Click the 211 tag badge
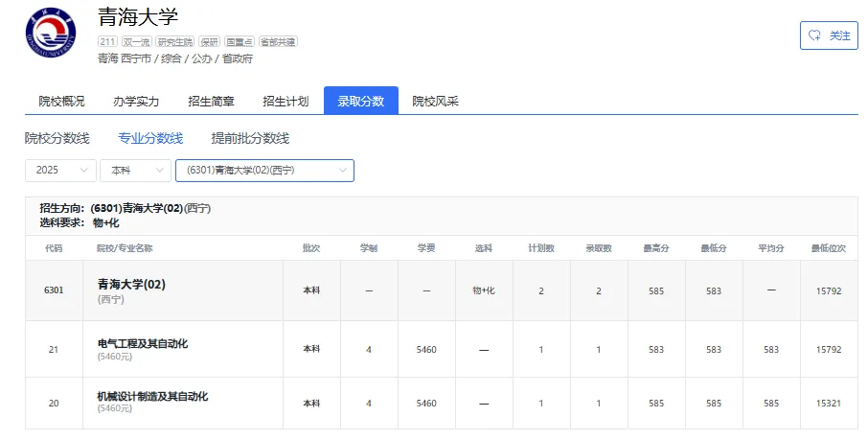 click(x=107, y=41)
